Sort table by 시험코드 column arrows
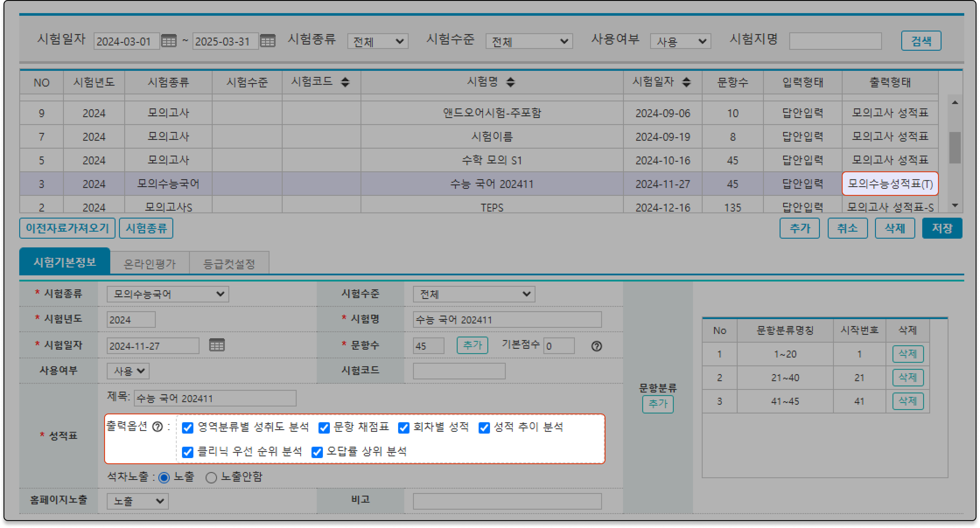980x528 pixels. [x=345, y=82]
